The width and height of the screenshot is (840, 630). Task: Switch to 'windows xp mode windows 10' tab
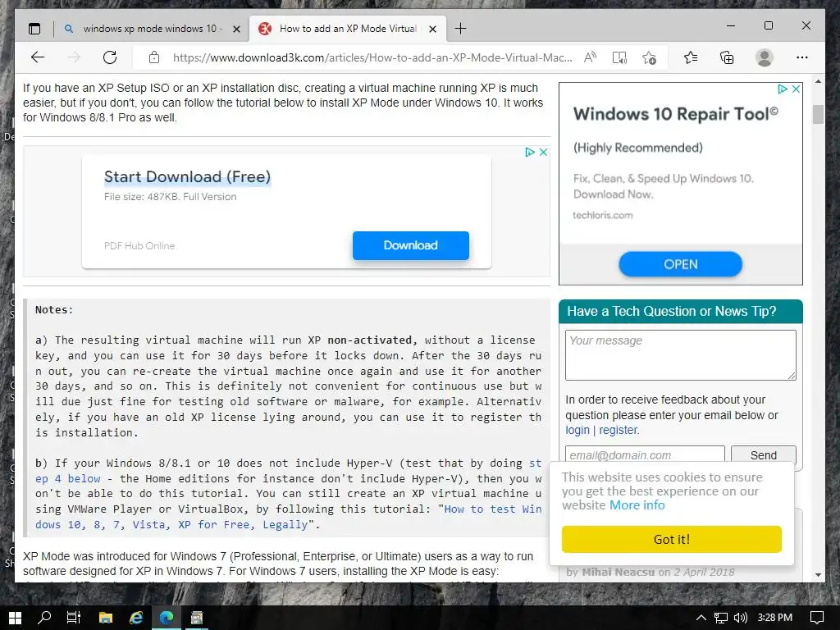click(152, 29)
